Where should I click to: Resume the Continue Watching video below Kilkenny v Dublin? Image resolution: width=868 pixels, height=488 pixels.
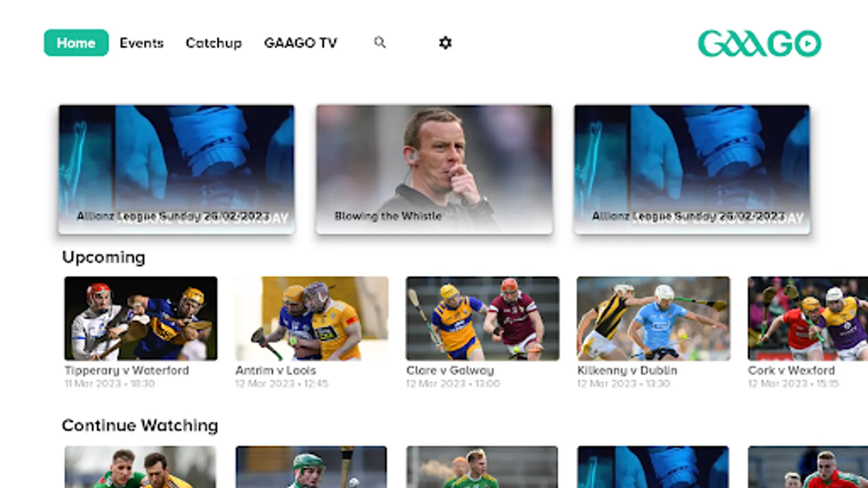(653, 467)
